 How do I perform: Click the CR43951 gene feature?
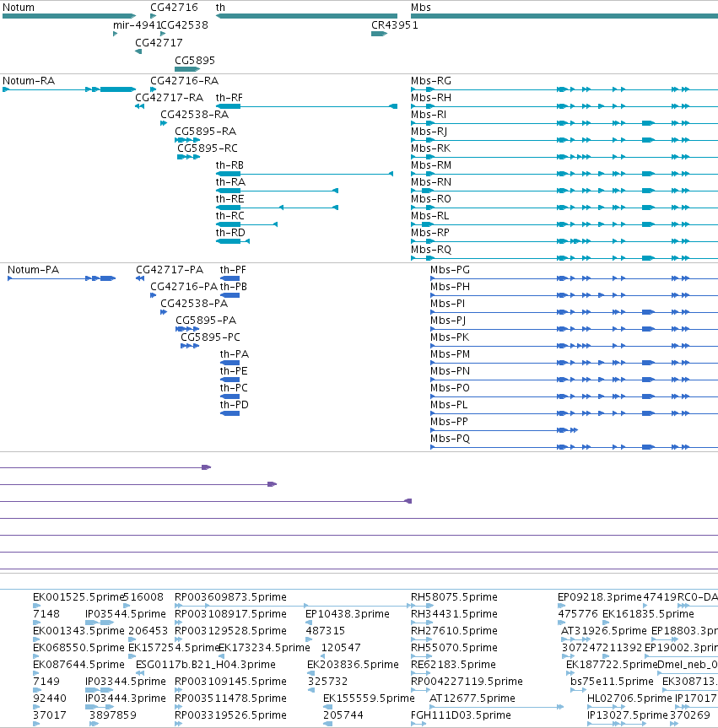379,34
